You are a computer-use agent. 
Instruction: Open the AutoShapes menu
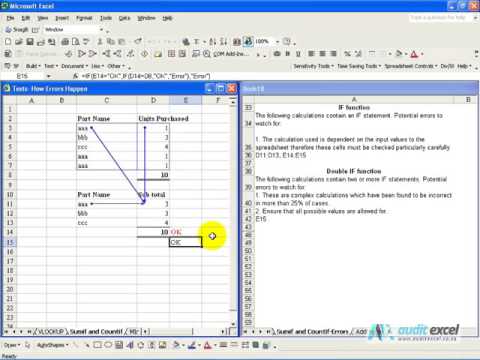tap(53, 345)
